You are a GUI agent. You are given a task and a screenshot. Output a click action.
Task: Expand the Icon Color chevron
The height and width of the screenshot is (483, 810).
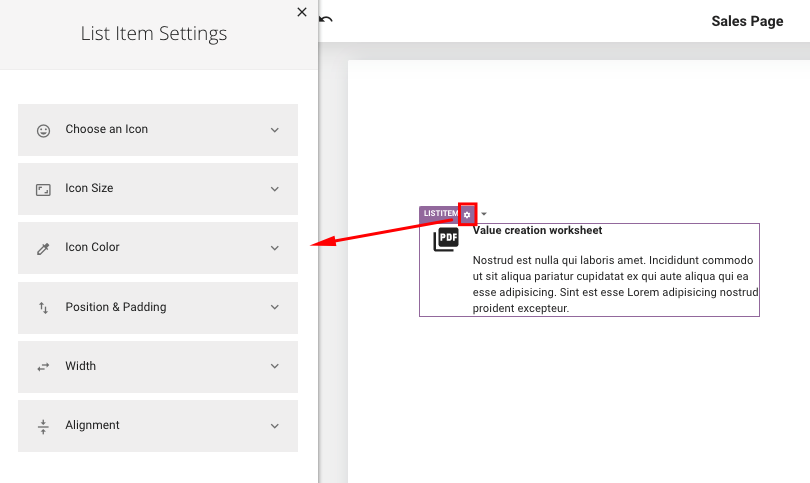[275, 248]
